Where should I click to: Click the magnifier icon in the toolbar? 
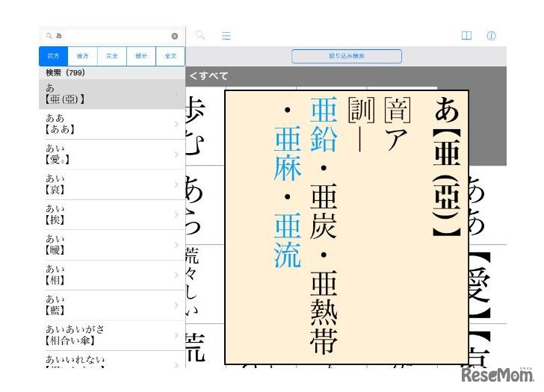(x=200, y=35)
